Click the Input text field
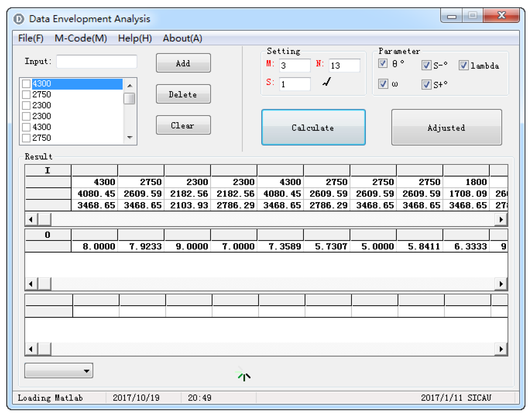 point(97,62)
